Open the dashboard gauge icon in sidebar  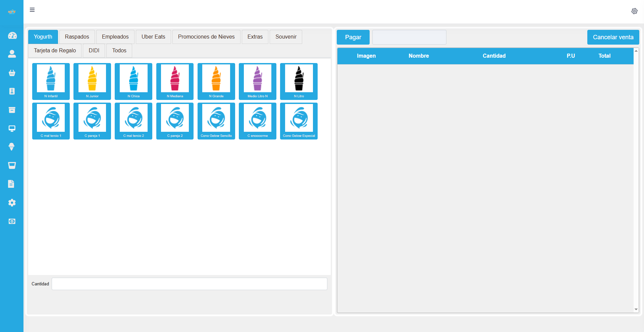click(12, 36)
